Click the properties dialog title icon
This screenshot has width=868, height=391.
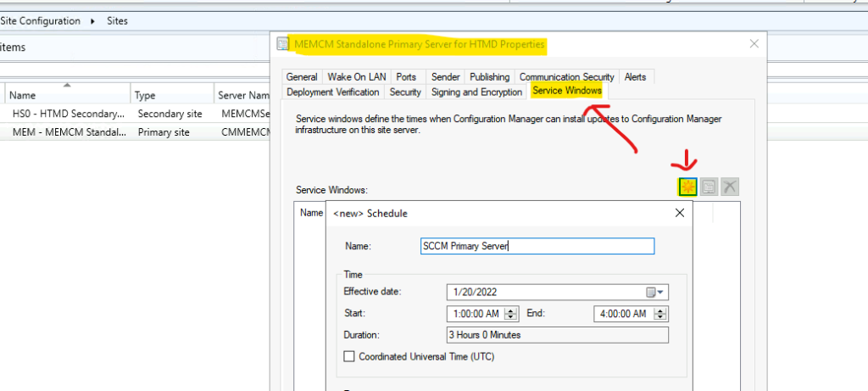click(x=283, y=44)
